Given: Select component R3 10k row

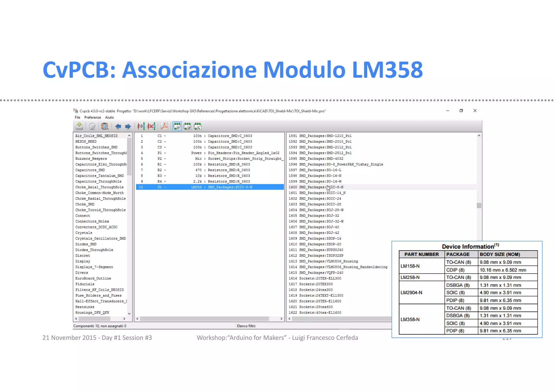Looking at the screenshot, I should point(210,176).
